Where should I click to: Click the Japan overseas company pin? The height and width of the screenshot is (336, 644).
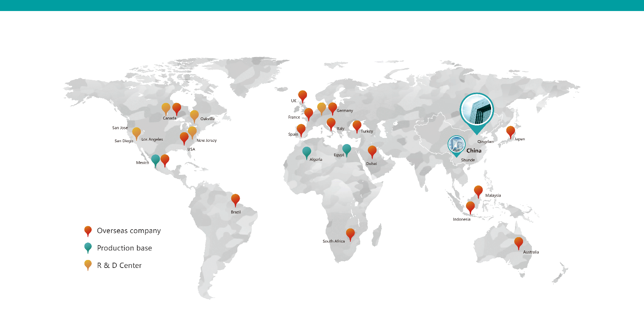(510, 132)
